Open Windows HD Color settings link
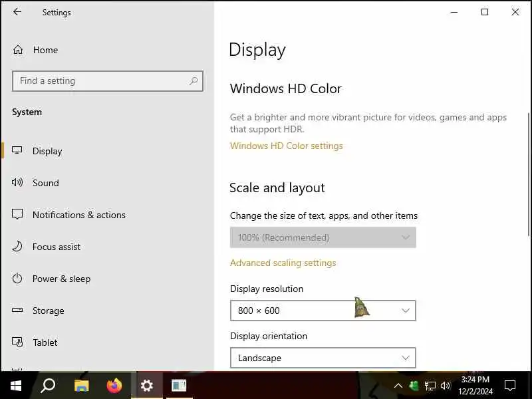The height and width of the screenshot is (399, 532). point(287,146)
